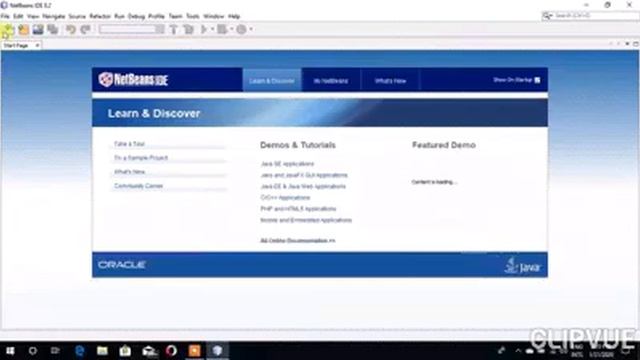The image size is (640, 360).
Task: Click the Cortana search circle on taskbar
Action: click(33, 351)
